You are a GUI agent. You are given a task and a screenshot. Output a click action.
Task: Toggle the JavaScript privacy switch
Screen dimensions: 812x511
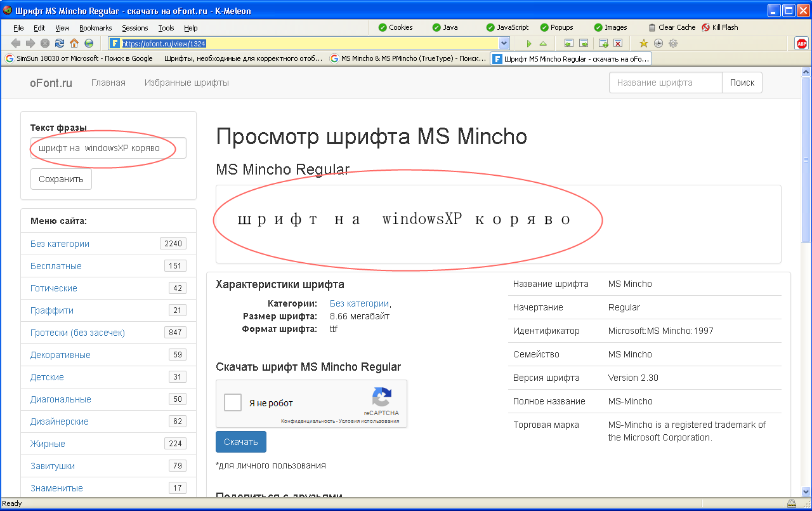pos(507,27)
